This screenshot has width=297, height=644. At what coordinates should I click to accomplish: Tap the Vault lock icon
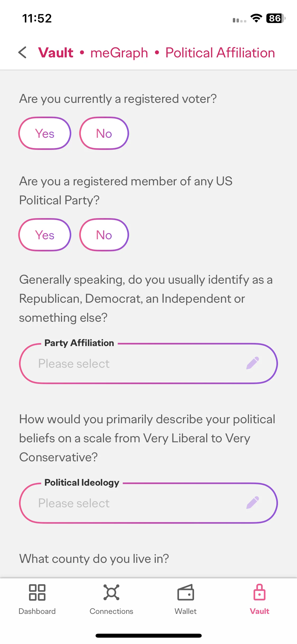click(260, 592)
